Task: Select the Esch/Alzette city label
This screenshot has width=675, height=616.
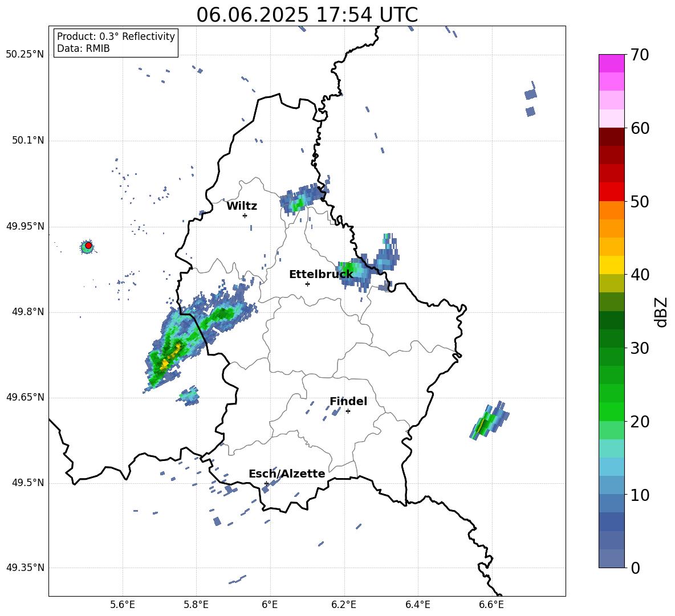Action: 287,474
